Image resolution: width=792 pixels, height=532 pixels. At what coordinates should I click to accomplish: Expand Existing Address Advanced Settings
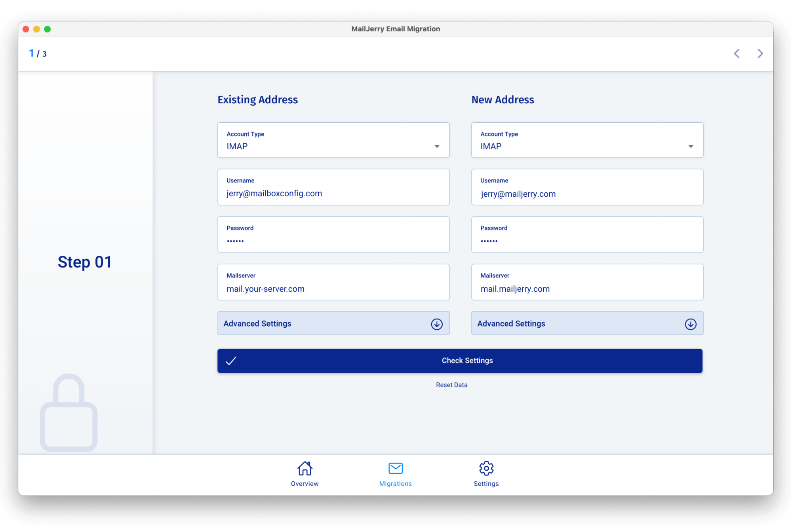333,323
